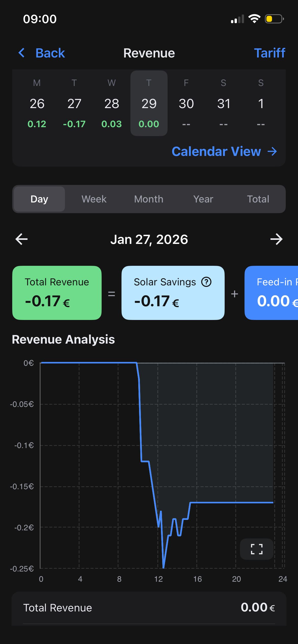The image size is (298, 644).
Task: Switch to Year tab
Action: click(203, 199)
